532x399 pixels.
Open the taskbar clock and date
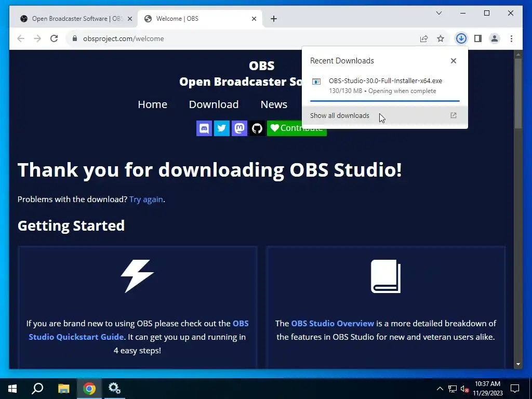(x=487, y=389)
